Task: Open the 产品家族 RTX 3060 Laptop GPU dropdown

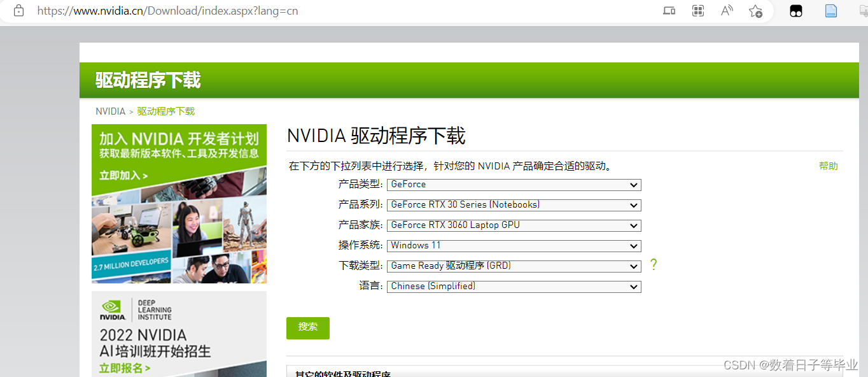Action: (x=514, y=225)
